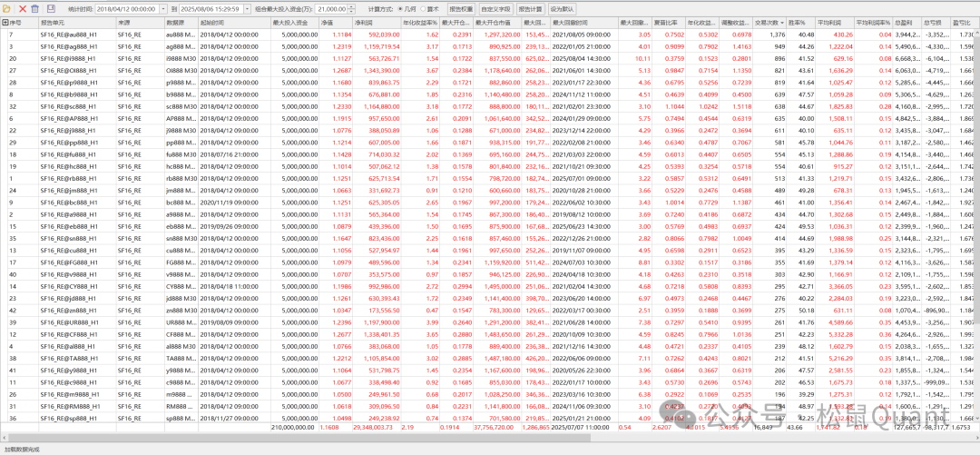The width and height of the screenshot is (980, 455).
Task: Click sort arrow on 交易次数 column
Action: point(781,21)
